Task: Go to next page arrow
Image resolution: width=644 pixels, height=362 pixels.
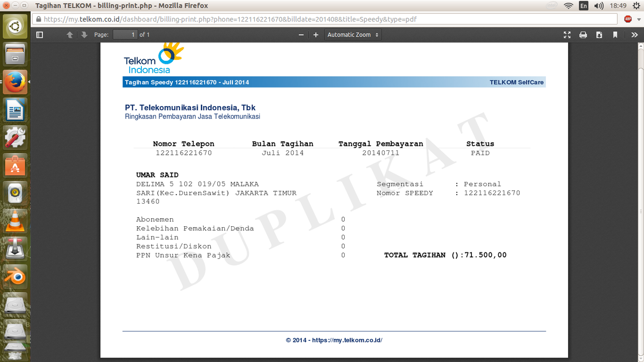Action: (x=84, y=35)
